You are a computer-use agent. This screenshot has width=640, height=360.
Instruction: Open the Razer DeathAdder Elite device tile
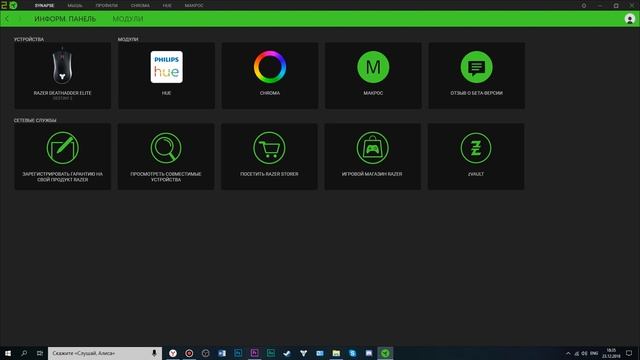click(62, 76)
